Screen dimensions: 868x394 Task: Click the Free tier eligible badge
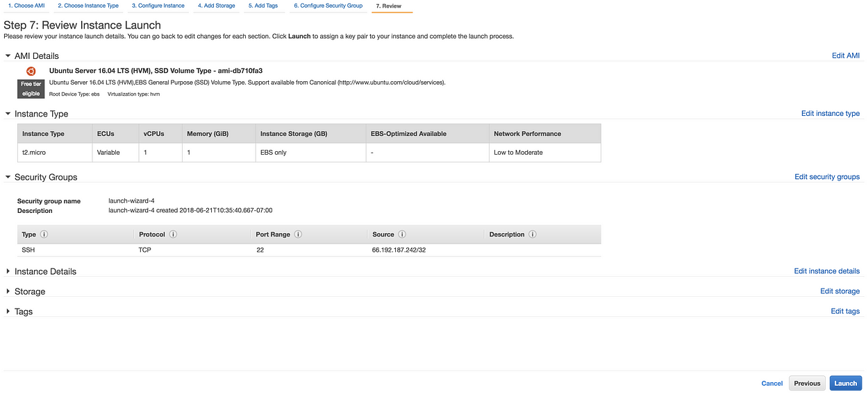[x=31, y=89]
